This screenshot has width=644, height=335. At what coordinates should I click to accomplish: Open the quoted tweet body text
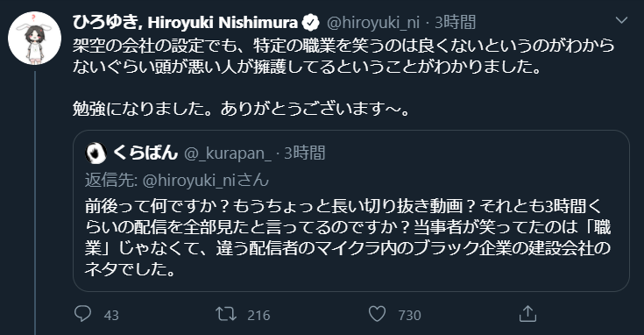[348, 238]
